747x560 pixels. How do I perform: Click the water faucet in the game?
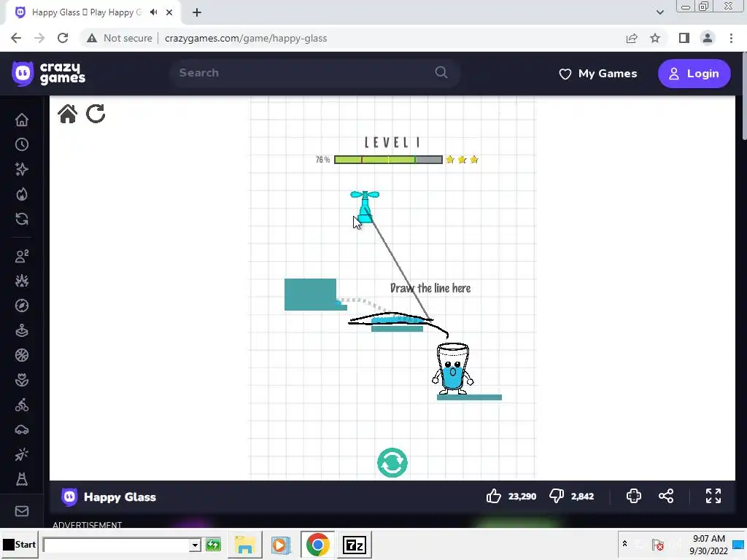click(x=365, y=206)
